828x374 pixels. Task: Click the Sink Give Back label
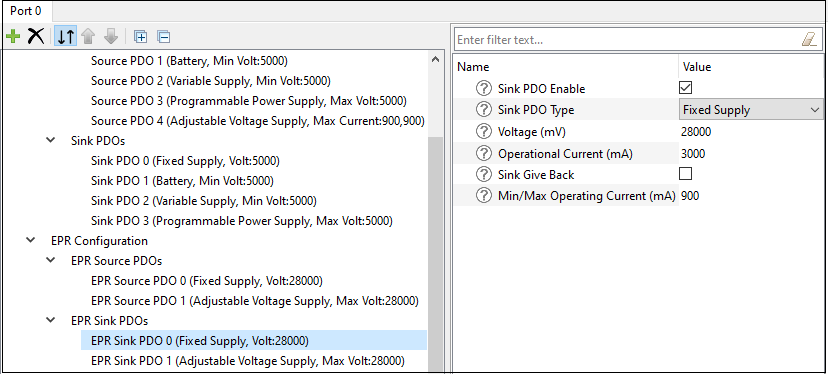coord(536,175)
